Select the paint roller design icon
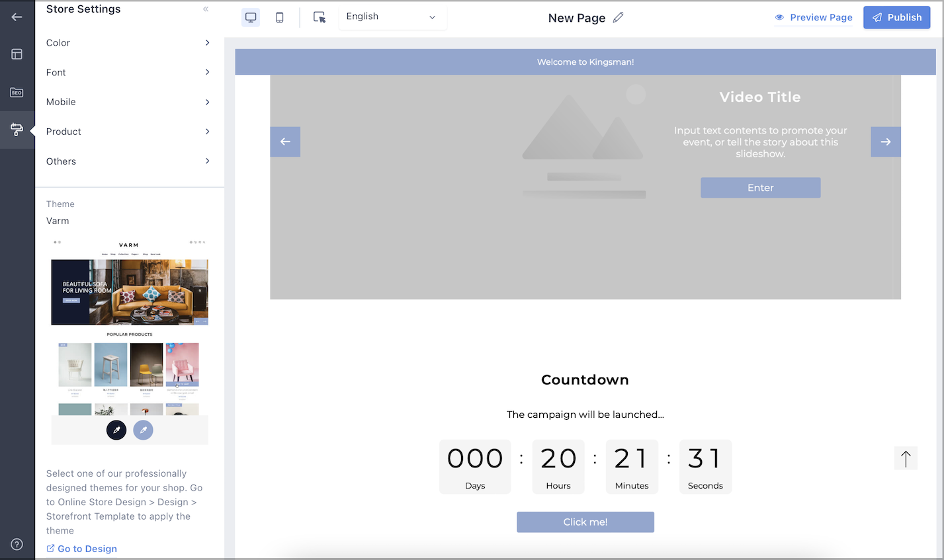Image resolution: width=944 pixels, height=560 pixels. tap(17, 130)
